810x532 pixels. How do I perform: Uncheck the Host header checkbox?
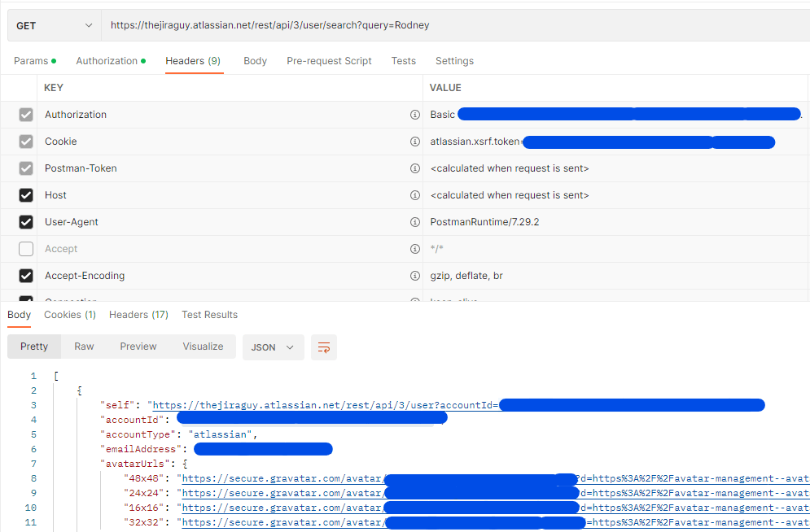point(26,195)
